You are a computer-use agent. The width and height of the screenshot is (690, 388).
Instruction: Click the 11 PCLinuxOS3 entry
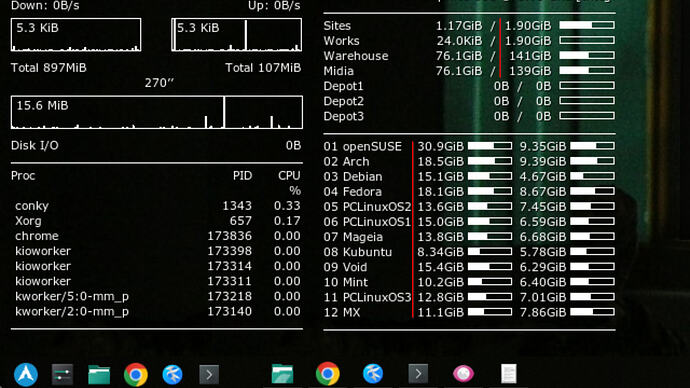[367, 297]
